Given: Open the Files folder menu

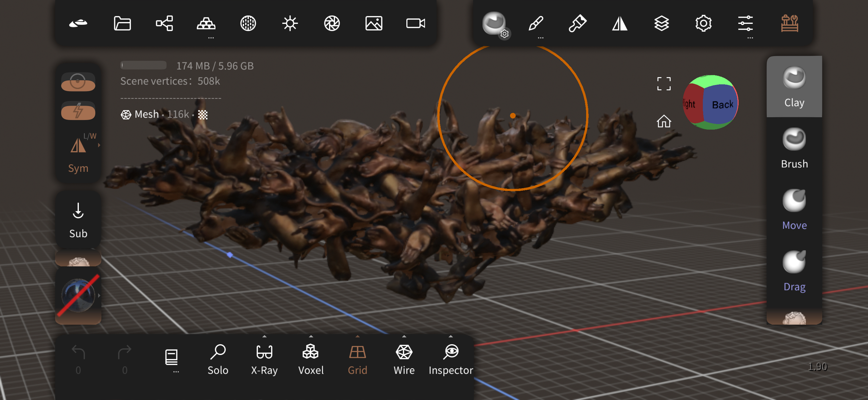Looking at the screenshot, I should pyautogui.click(x=122, y=24).
